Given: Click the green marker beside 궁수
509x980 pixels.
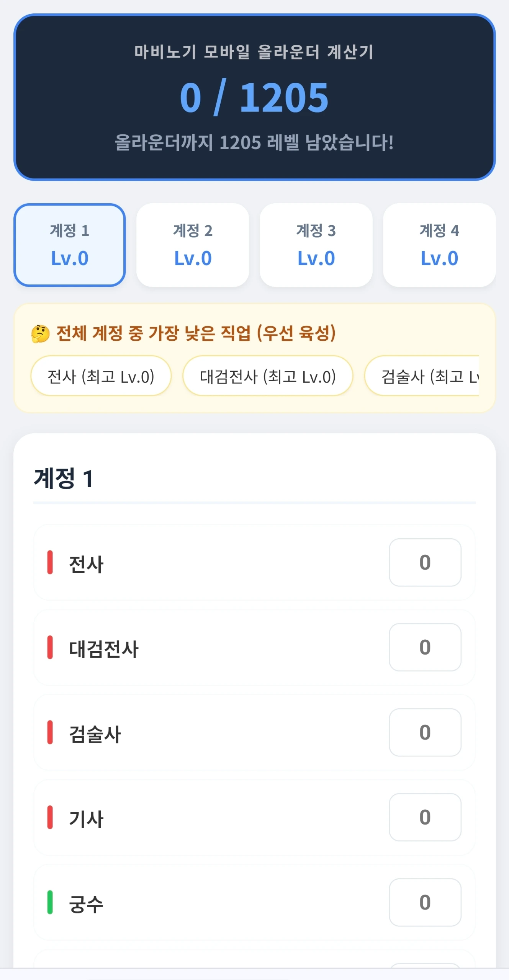Looking at the screenshot, I should [x=50, y=902].
